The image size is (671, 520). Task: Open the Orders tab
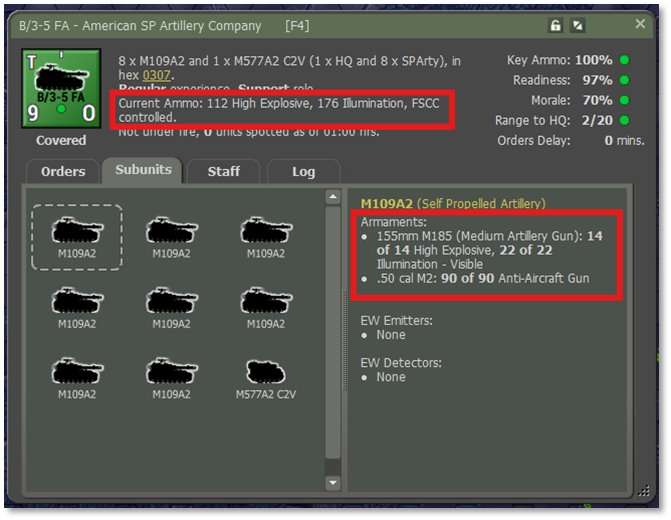tap(63, 171)
